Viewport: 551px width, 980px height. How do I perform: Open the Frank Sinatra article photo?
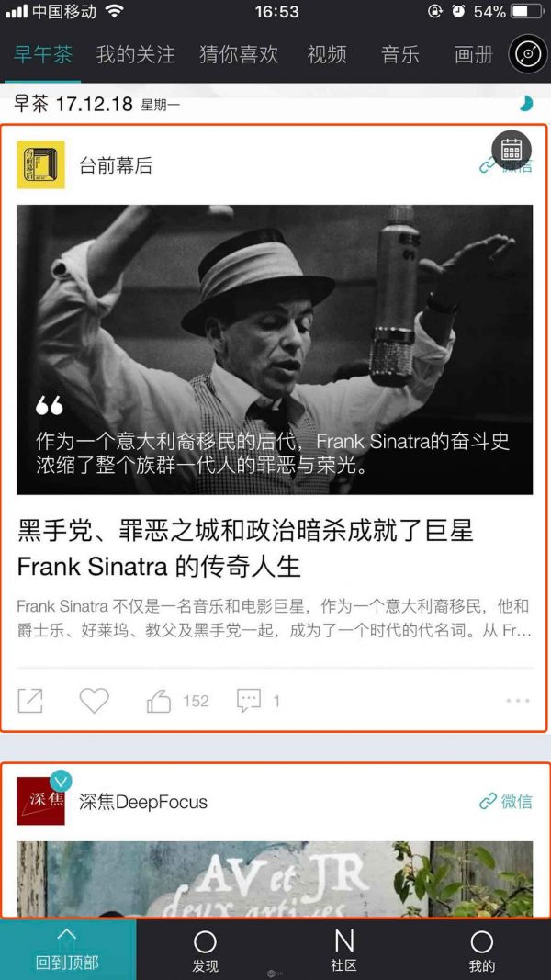coord(275,349)
